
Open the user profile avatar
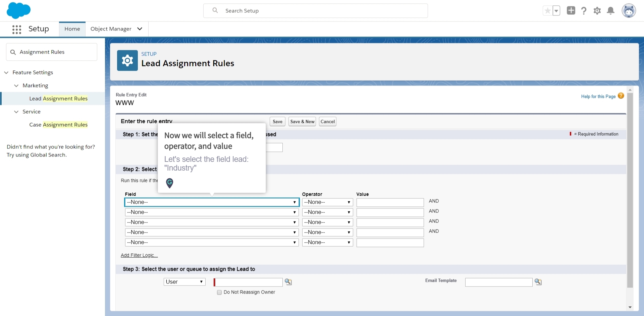[x=629, y=11]
